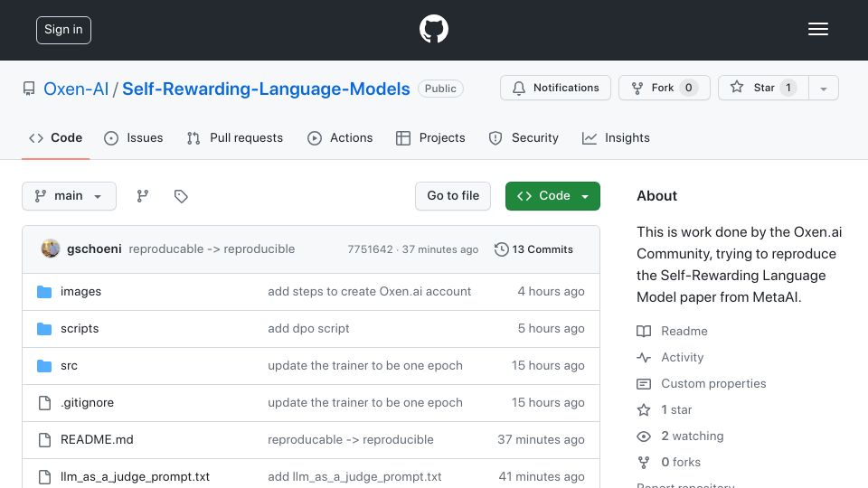Click '41 minutes ago' timestamp
Screen dimensions: 868x488
542,477
